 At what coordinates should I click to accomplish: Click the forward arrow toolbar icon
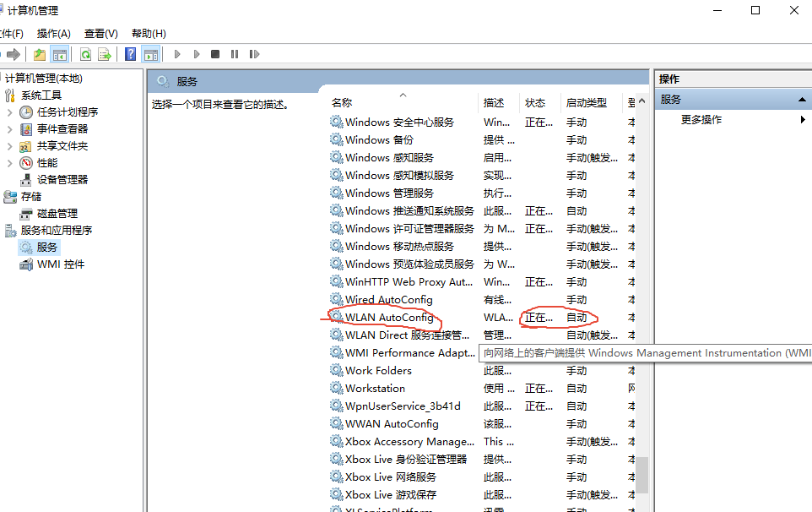click(x=14, y=54)
